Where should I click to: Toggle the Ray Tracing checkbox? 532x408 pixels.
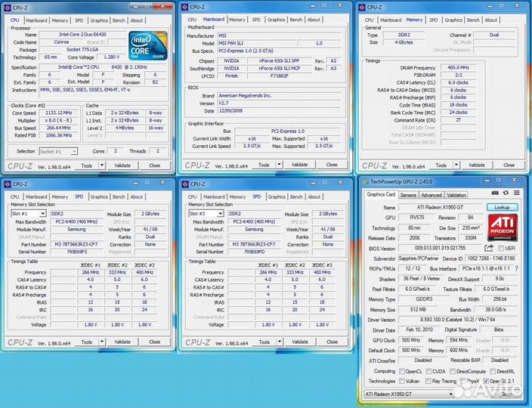tap(428, 382)
